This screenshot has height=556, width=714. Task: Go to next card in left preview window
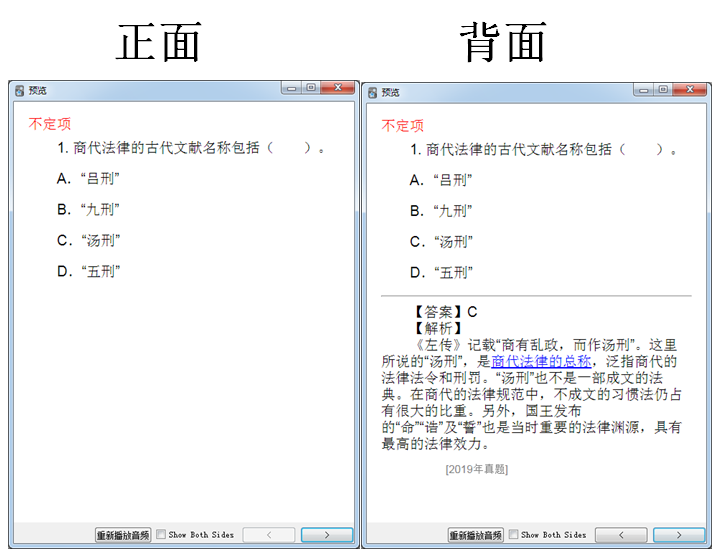(326, 535)
